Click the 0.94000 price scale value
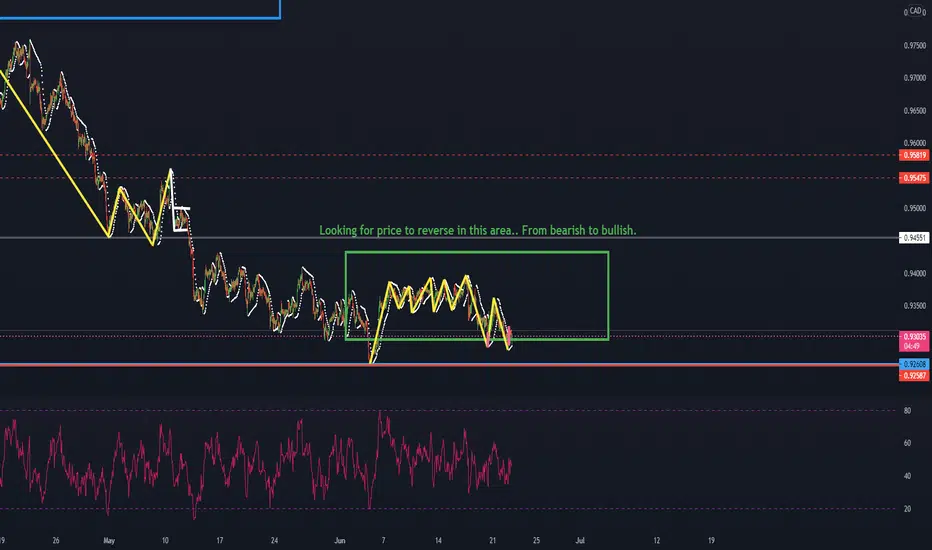The image size is (932, 550). pyautogui.click(x=915, y=274)
